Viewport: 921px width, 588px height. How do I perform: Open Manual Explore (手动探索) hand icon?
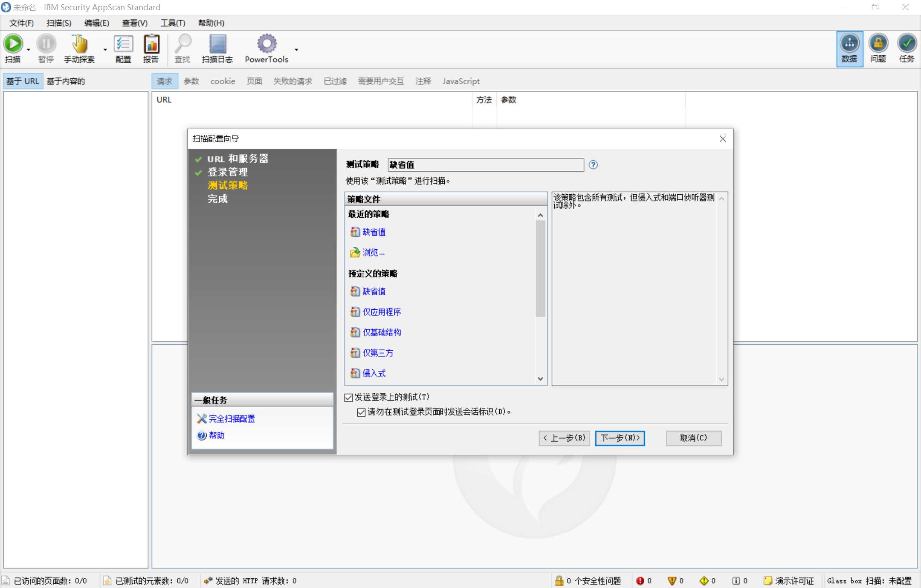[79, 43]
